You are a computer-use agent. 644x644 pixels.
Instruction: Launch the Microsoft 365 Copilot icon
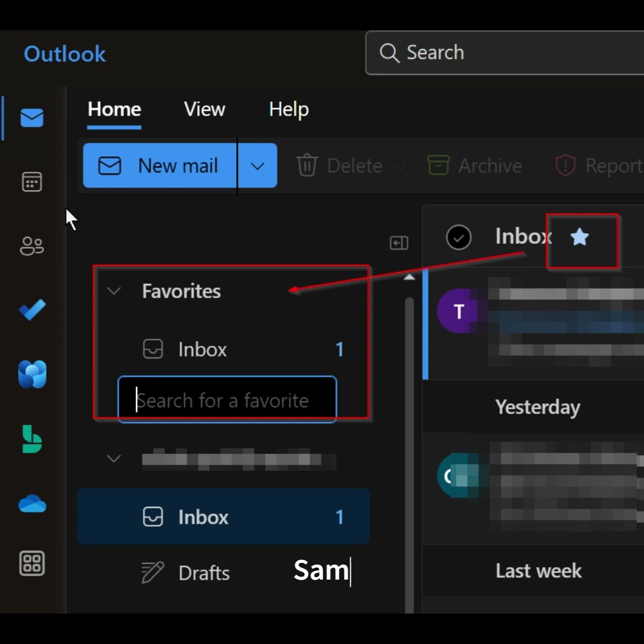click(32, 374)
